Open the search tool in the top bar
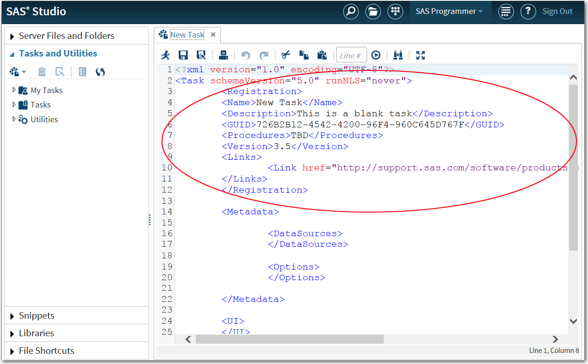This screenshot has height=364, width=588. click(x=350, y=12)
